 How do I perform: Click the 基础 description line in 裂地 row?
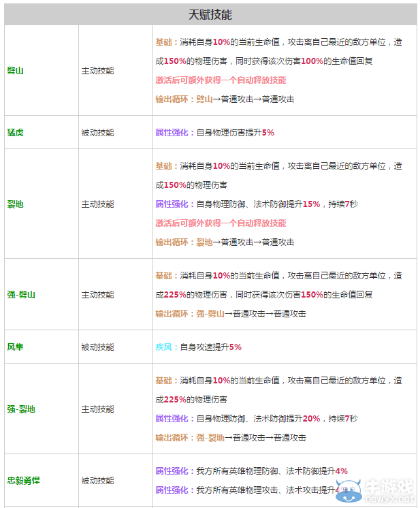278,166
